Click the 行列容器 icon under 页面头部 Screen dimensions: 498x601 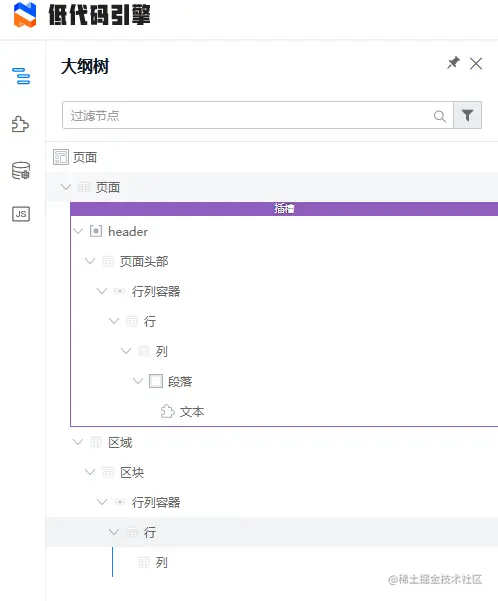[120, 291]
